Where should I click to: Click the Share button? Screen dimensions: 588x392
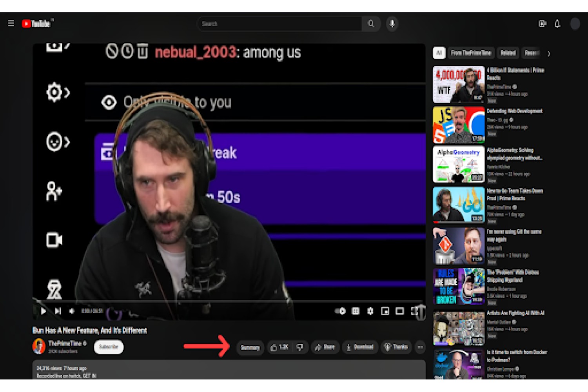pyautogui.click(x=325, y=347)
